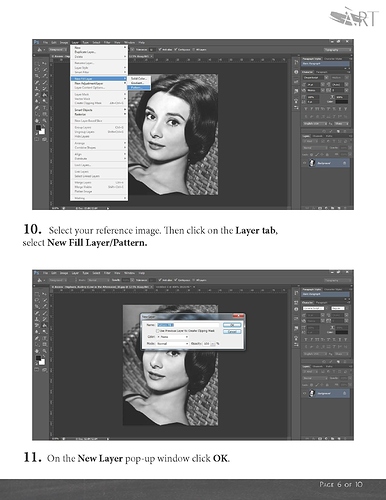Select the Eraser tool in step 10 screenshot

pyautogui.click(x=37, y=95)
